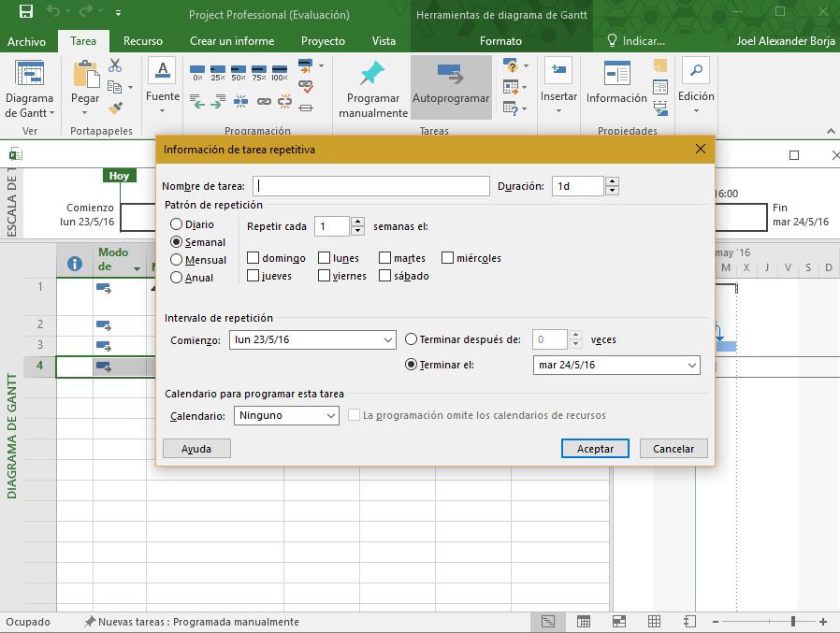The image size is (840, 633).
Task: Open the Calendario dropdown
Action: pos(286,415)
